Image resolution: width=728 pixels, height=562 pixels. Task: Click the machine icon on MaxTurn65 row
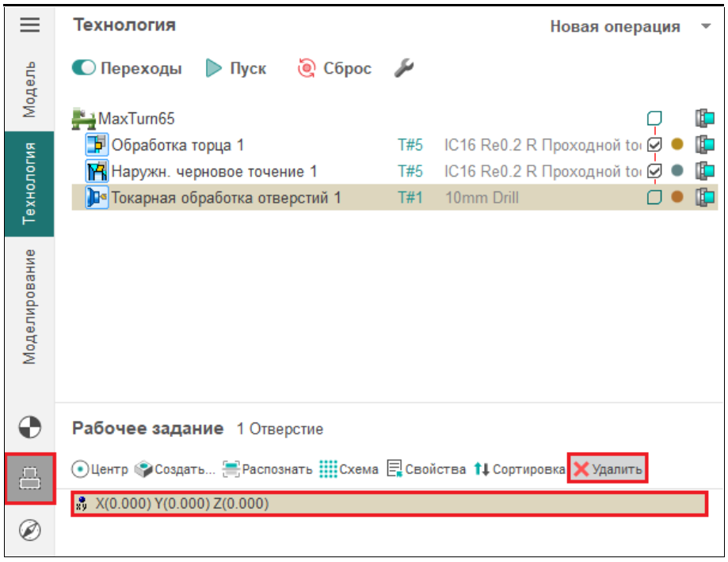coord(704,119)
